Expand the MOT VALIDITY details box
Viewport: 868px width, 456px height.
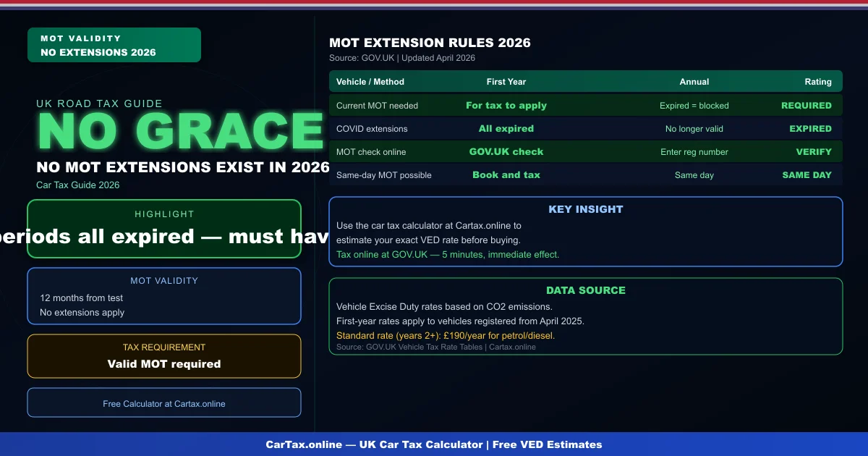tap(164, 295)
